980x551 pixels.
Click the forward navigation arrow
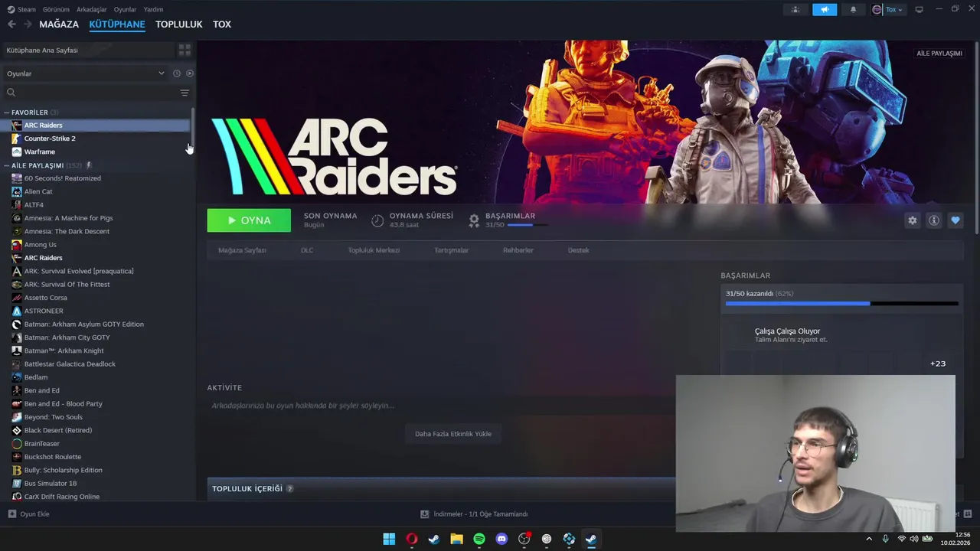point(28,24)
